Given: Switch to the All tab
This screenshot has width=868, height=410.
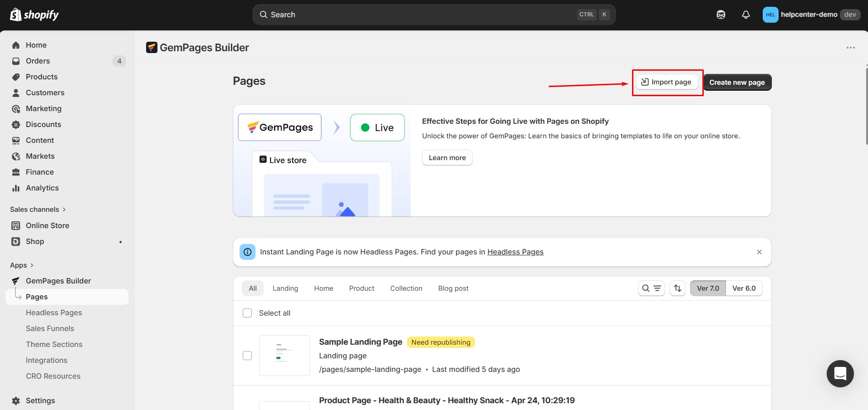Looking at the screenshot, I should 253,288.
